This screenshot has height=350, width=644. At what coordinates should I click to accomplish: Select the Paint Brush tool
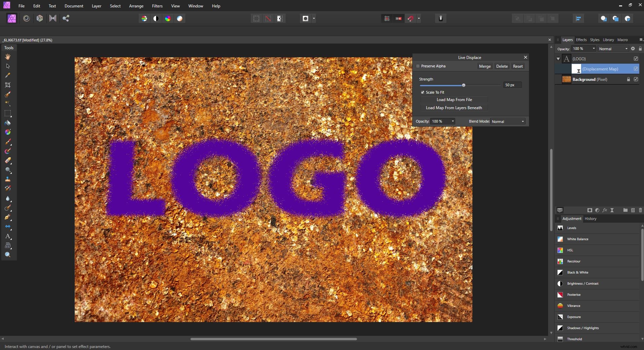(x=8, y=142)
